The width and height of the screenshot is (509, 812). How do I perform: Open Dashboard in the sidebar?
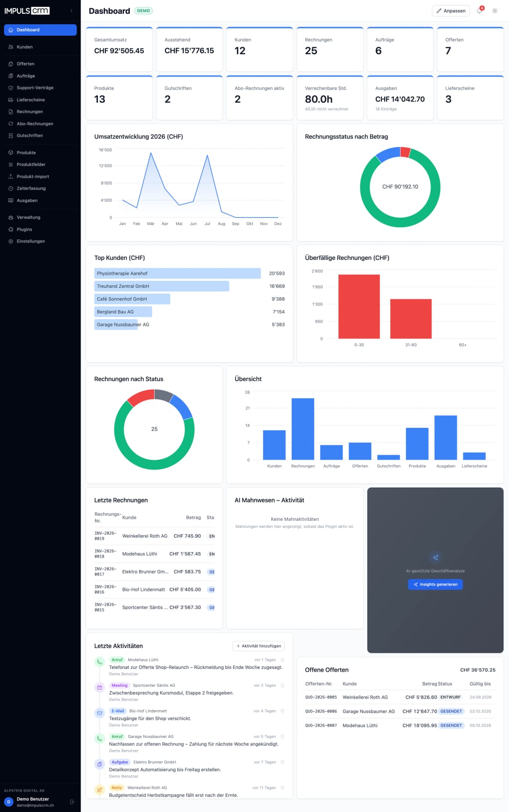pyautogui.click(x=40, y=30)
